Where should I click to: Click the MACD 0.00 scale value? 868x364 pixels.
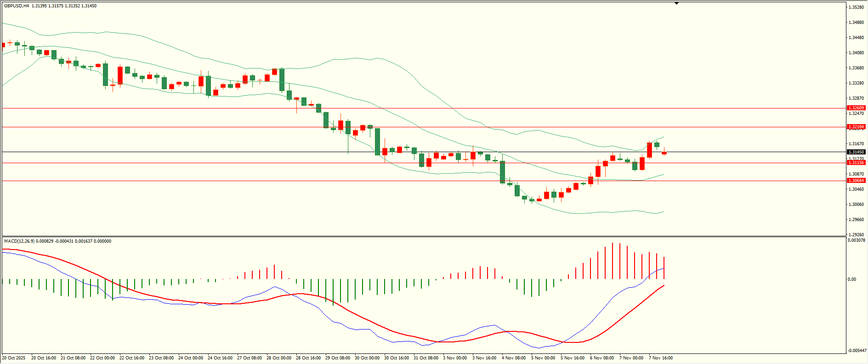point(851,279)
